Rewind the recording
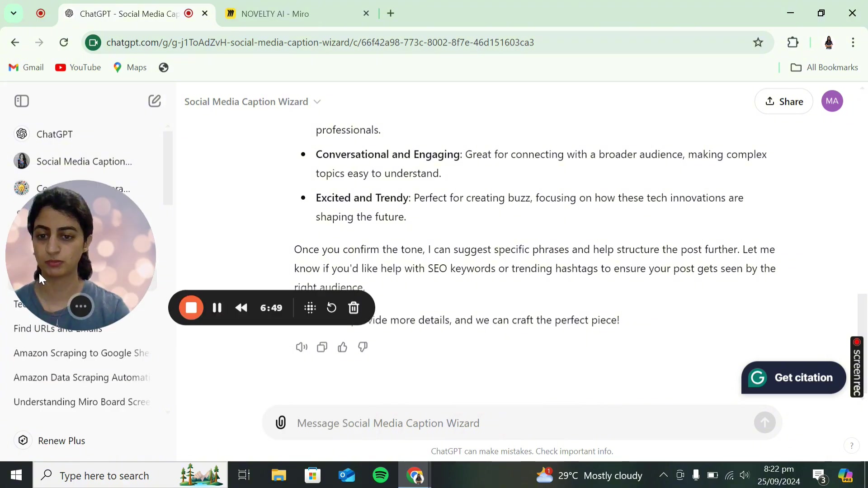868x488 pixels. [x=241, y=308]
